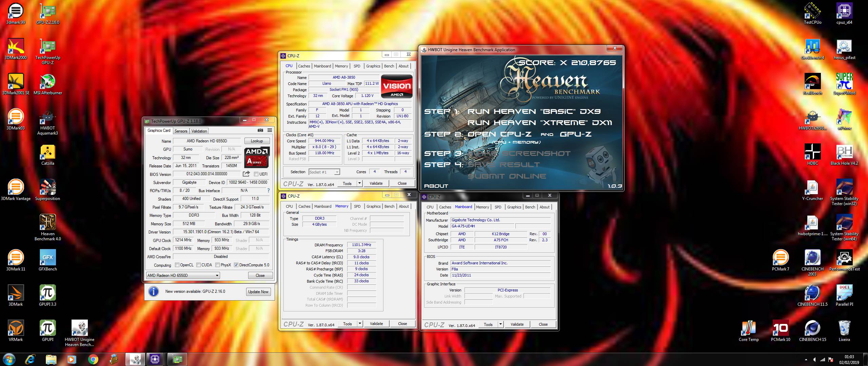This screenshot has height=366, width=868.
Task: Click volume speaker tray icon
Action: point(814,360)
